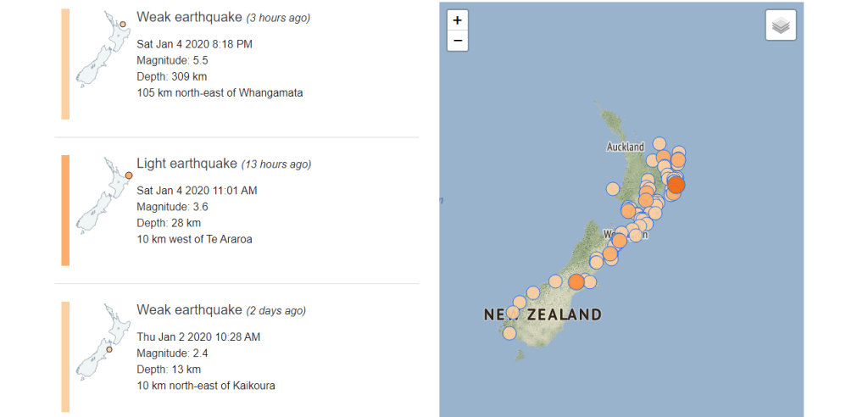Click the pale intensity bar beside the 5.5 quake
The width and height of the screenshot is (868, 417).
tap(65, 64)
